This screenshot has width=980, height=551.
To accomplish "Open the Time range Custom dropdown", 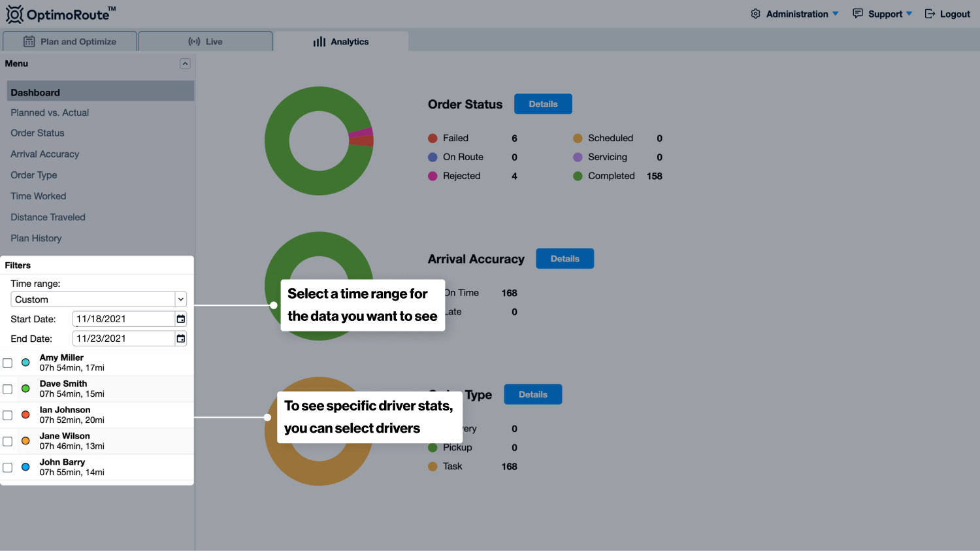I will (99, 299).
